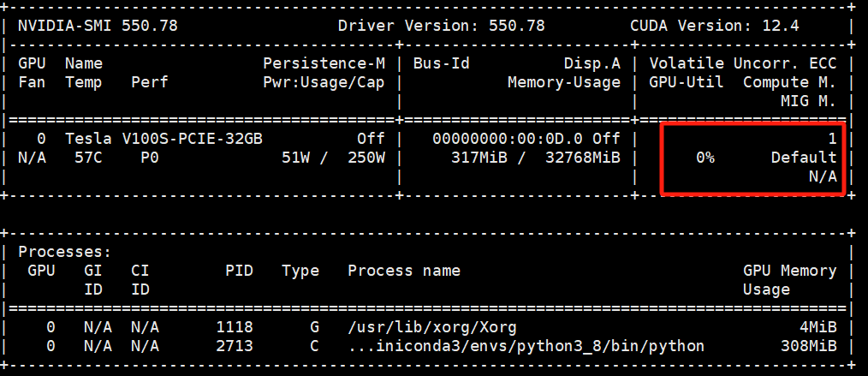Click the /usr/lib/xorg/Xorg process name

pyautogui.click(x=432, y=327)
